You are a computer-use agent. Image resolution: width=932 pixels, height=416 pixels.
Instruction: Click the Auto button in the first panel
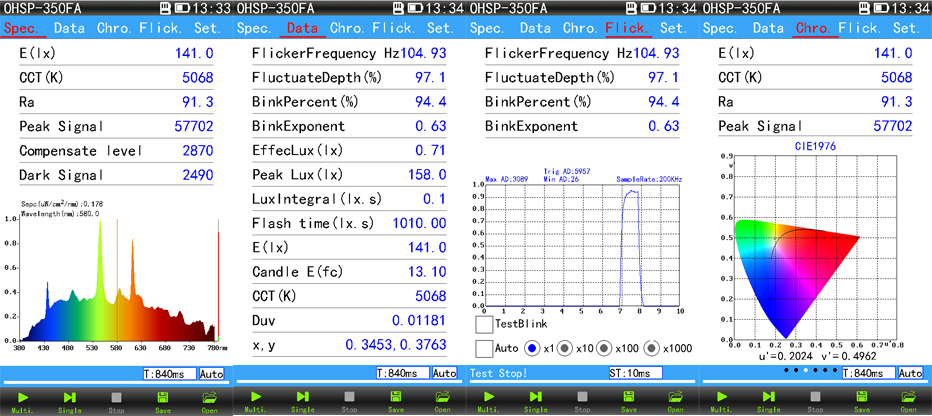(x=211, y=373)
